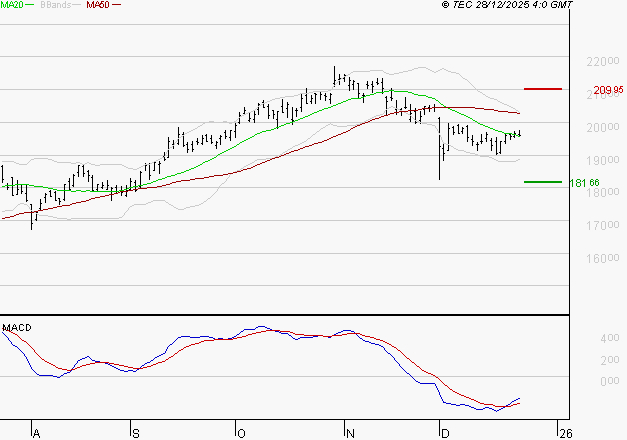Click the MACD 2.00 axis label
The image size is (627, 440).
point(610,360)
